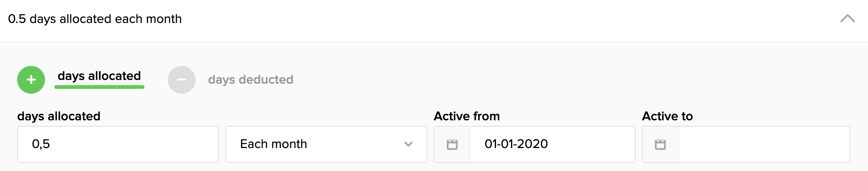Viewport: 868px width, 171px height.
Task: Click "days allocated" label above amount field
Action: pos(59,116)
